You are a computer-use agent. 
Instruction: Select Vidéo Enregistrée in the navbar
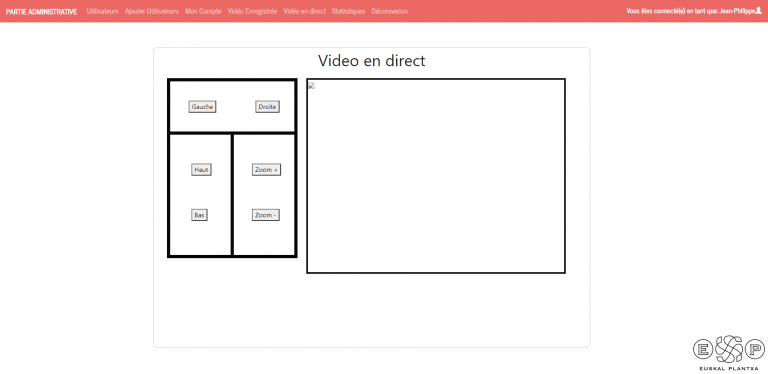(x=252, y=11)
